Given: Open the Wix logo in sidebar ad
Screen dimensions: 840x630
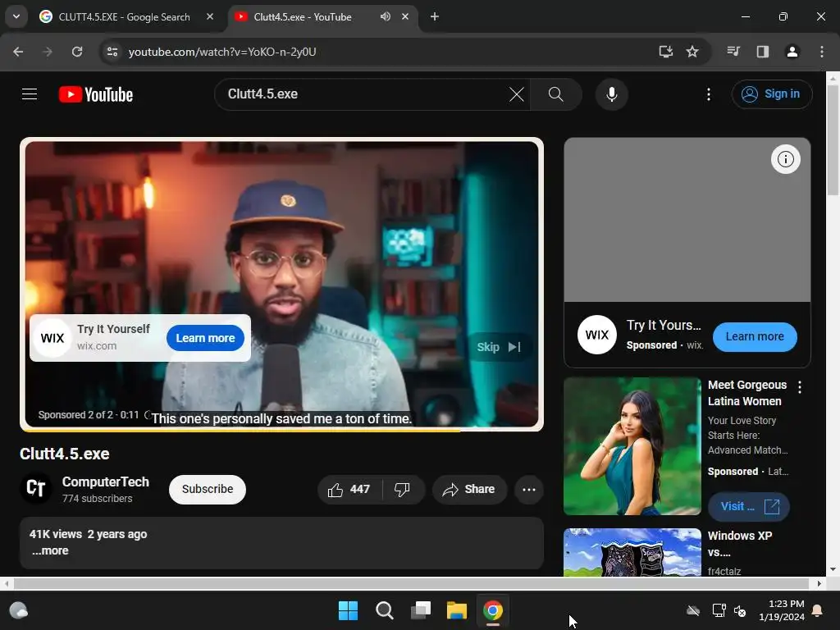Looking at the screenshot, I should 597,335.
